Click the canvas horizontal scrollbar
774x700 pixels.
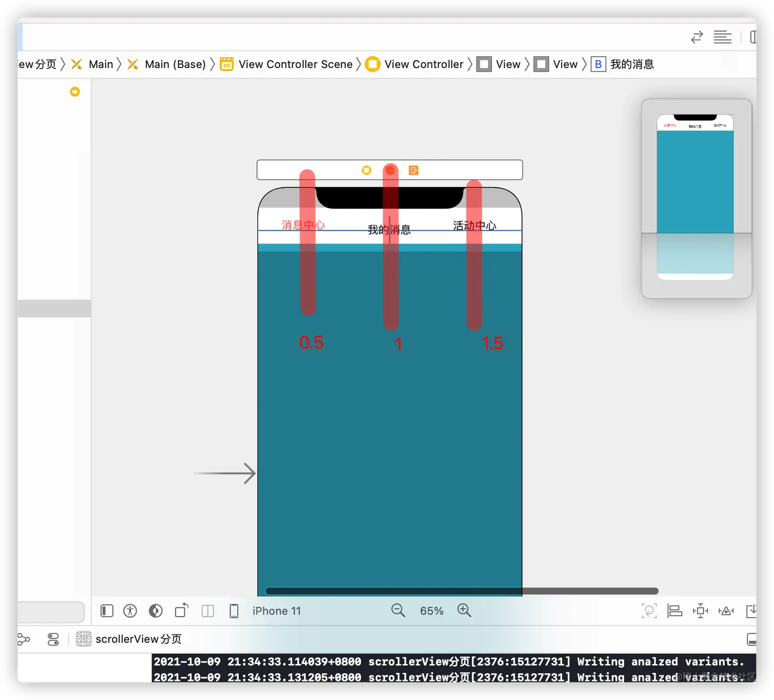[x=462, y=591]
